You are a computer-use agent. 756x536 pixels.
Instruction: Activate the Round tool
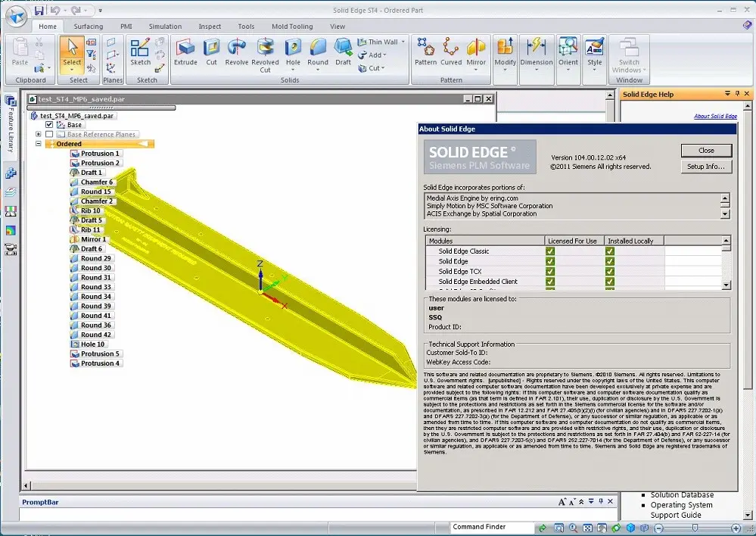pos(318,52)
